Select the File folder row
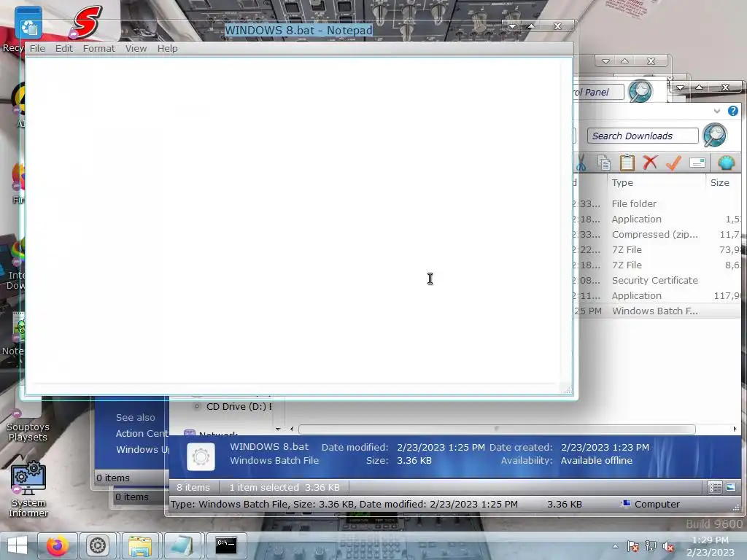The height and width of the screenshot is (560, 747). (657, 204)
